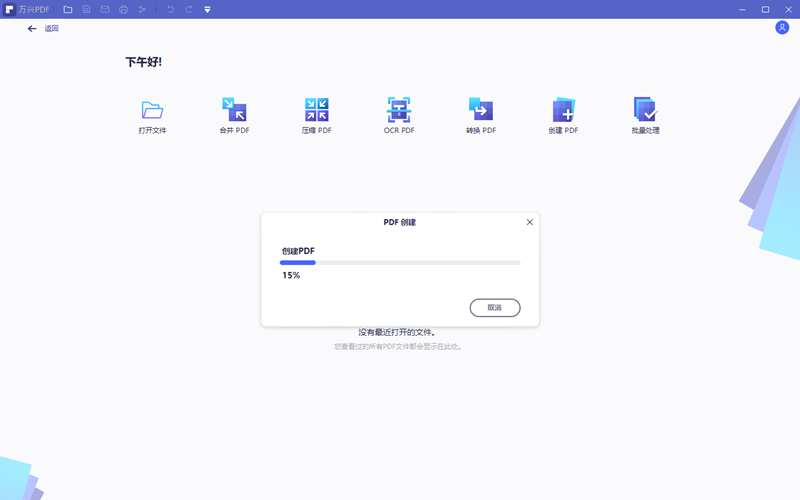Viewport: 800px width, 500px height.
Task: Choose the 创建 PDF create tool
Action: tap(563, 115)
